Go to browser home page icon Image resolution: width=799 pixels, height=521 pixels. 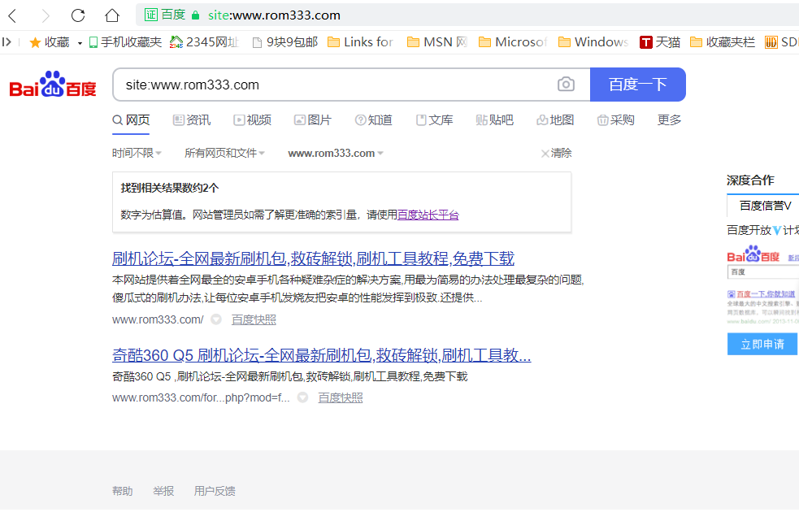point(112,15)
